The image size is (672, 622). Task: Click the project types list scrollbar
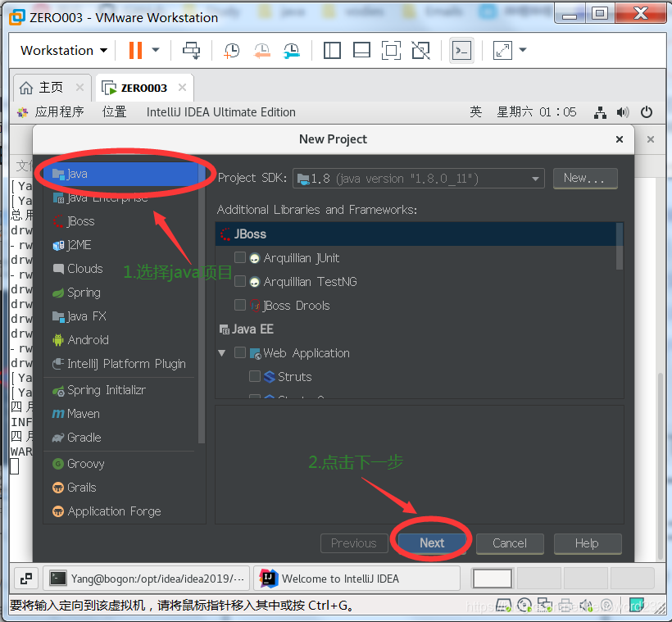pos(202,302)
